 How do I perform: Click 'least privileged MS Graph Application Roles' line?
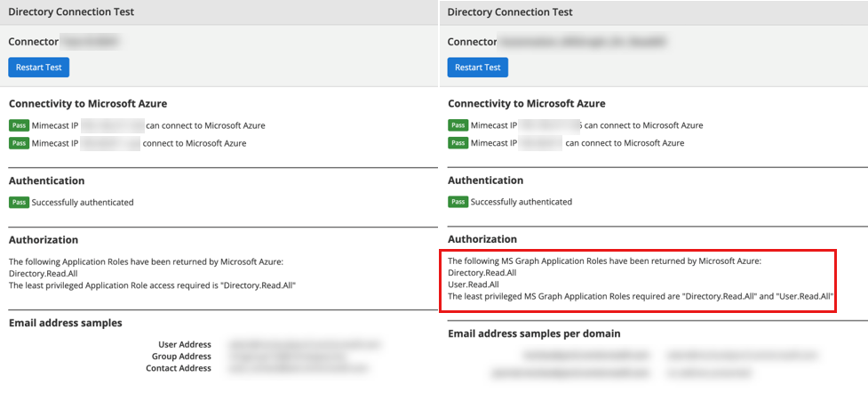click(x=641, y=296)
